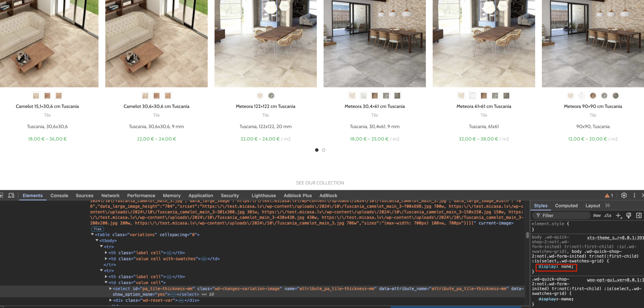Click the new style rule plus icon
The width and height of the screenshot is (644, 308).
[x=619, y=215]
